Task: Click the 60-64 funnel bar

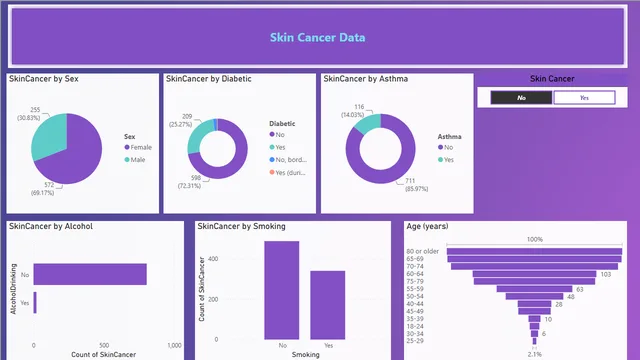Action: (x=534, y=274)
